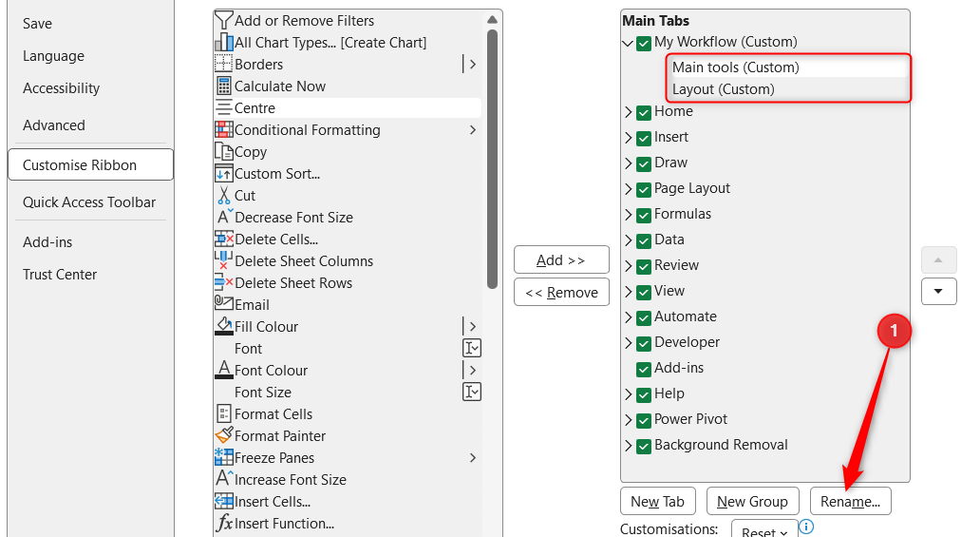The width and height of the screenshot is (980, 537).
Task: Click the Decrease Font Size icon
Action: [x=224, y=218]
